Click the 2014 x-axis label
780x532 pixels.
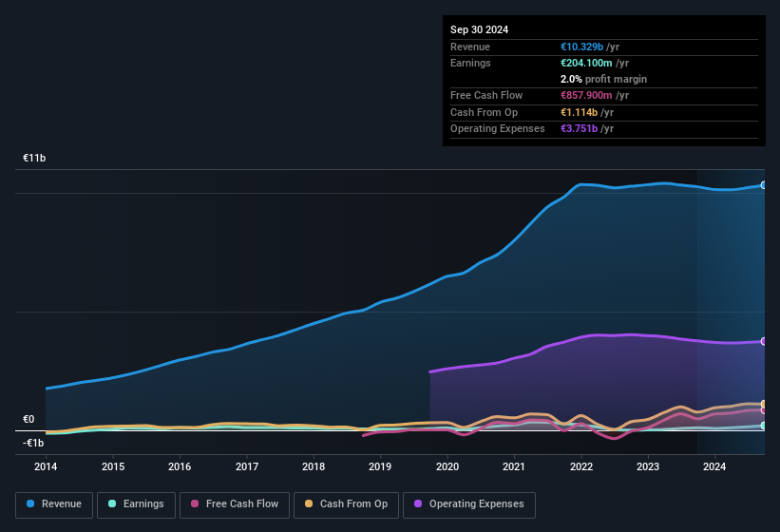tap(46, 466)
